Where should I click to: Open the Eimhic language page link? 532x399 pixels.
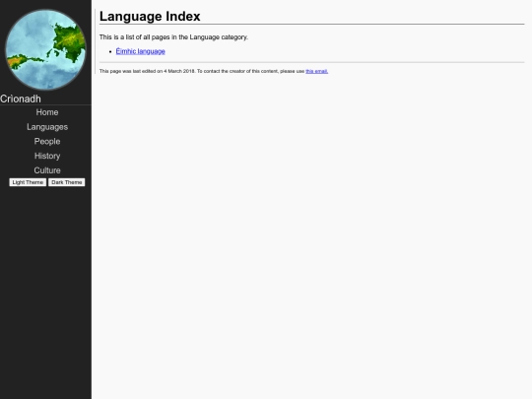pos(141,51)
